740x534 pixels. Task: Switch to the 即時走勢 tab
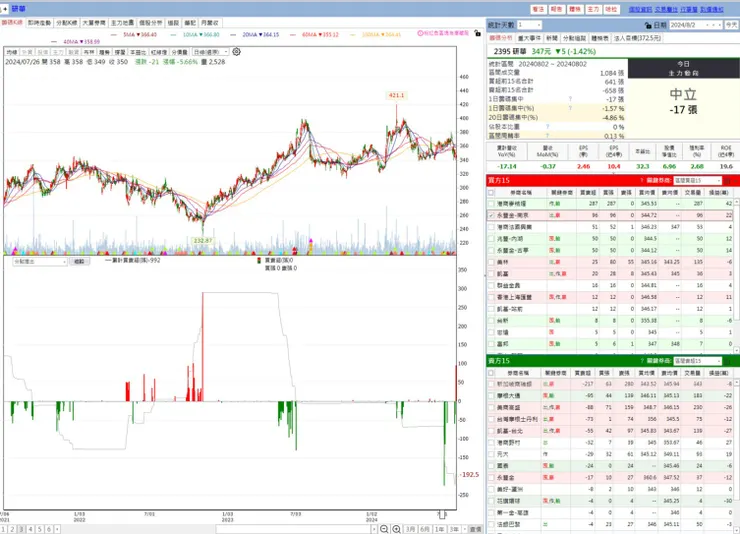tap(39, 23)
